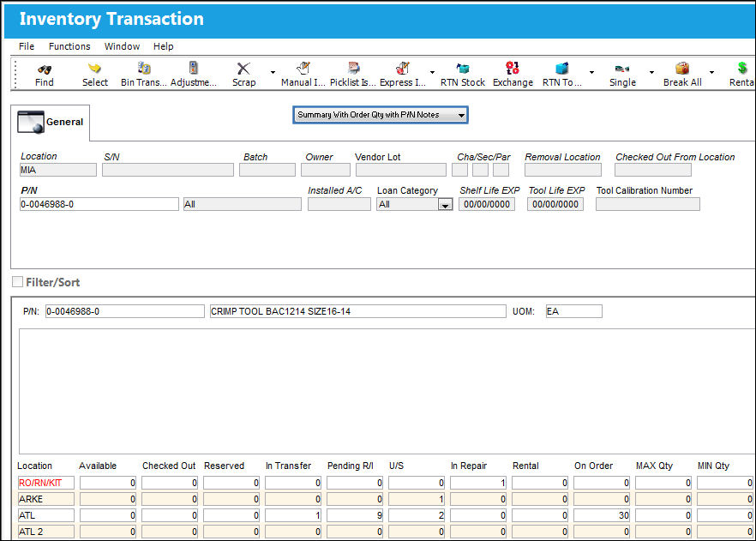Open the Summary With Order Qty dropdown
This screenshot has width=756, height=541.
pos(381,115)
